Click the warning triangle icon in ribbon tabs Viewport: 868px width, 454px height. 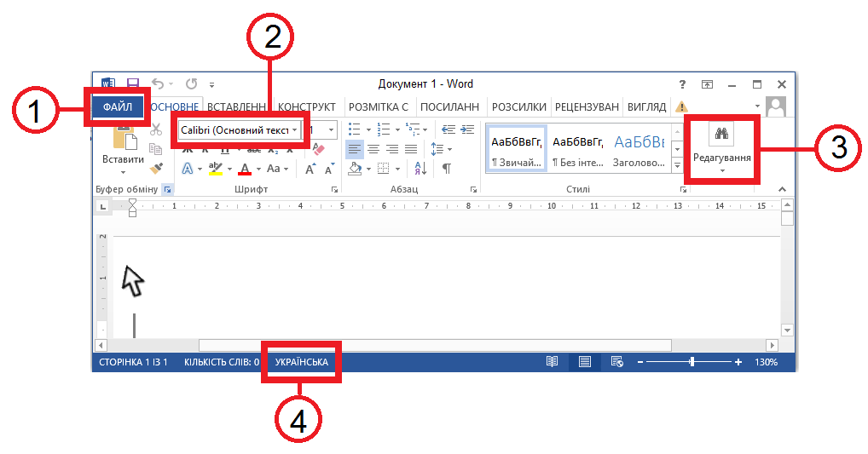coord(681,106)
